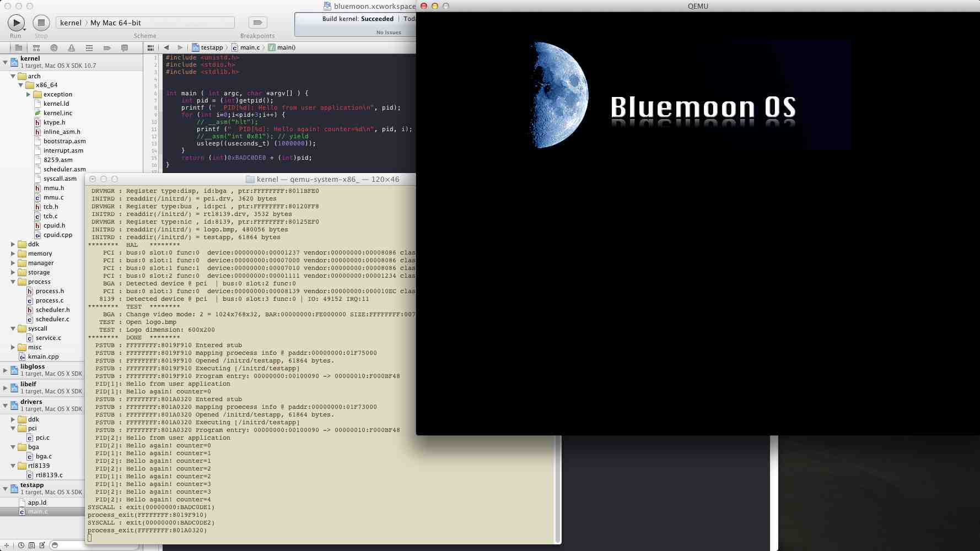This screenshot has width=980, height=551.
Task: Show only source-controlled files filter
Action: (31, 545)
